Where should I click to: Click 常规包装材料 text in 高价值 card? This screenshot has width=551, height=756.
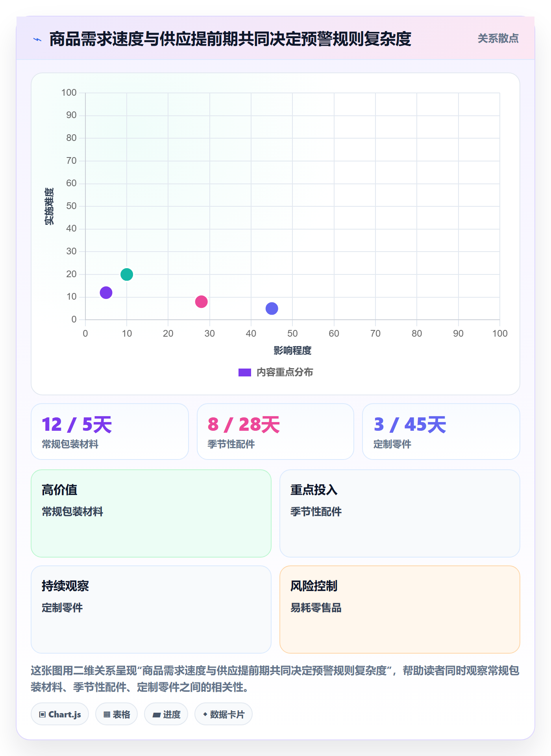[x=72, y=511]
